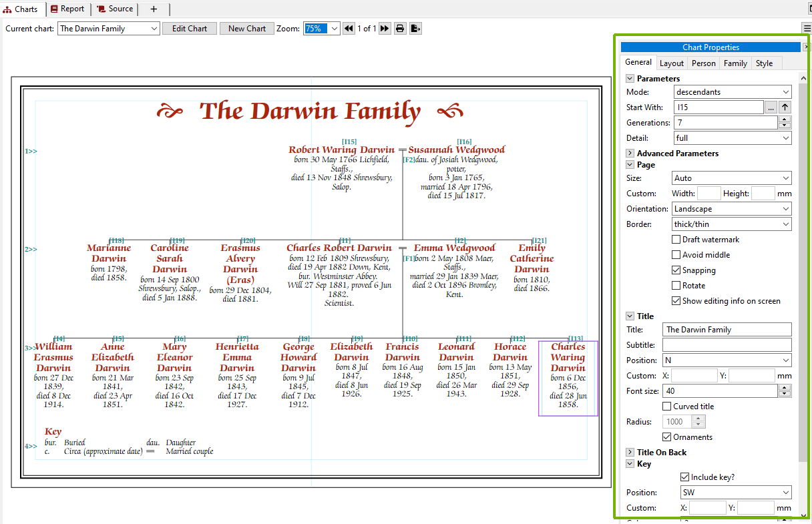Viewport: 812px width, 524px height.
Task: Uncheck the Snapping option
Action: point(676,270)
